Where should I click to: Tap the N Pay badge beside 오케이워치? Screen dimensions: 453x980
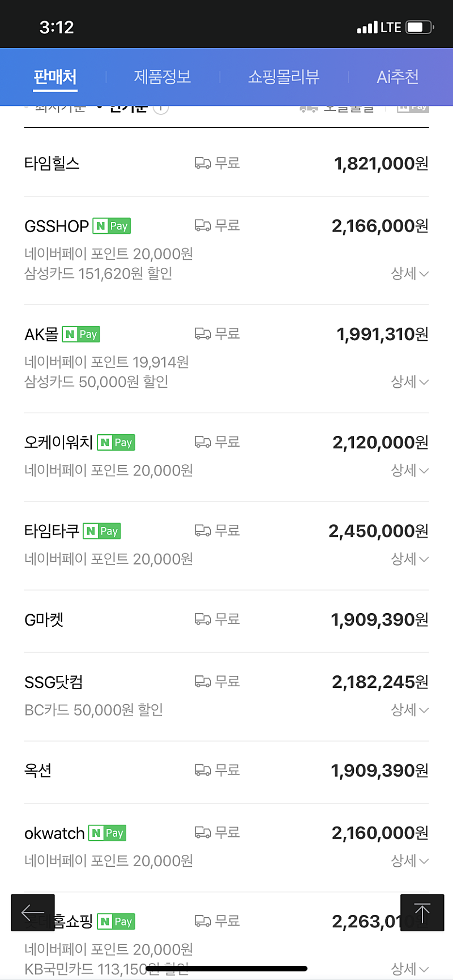coord(116,442)
